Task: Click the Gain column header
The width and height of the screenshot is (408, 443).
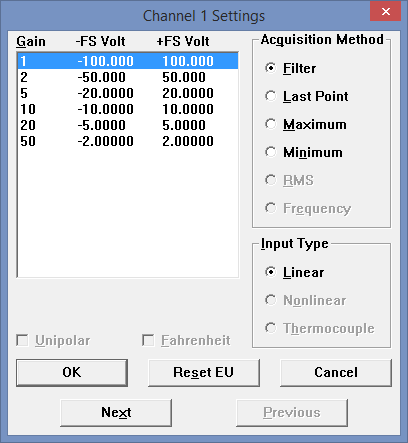Action: click(x=31, y=41)
